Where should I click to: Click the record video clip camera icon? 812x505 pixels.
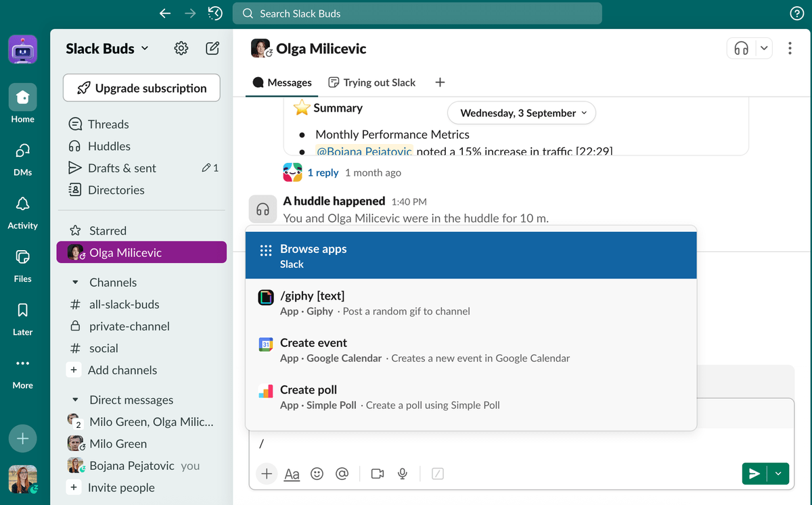point(378,474)
